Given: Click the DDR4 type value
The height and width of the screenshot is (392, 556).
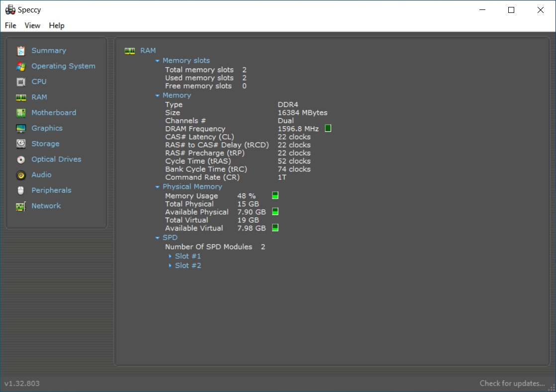Looking at the screenshot, I should pyautogui.click(x=288, y=104).
